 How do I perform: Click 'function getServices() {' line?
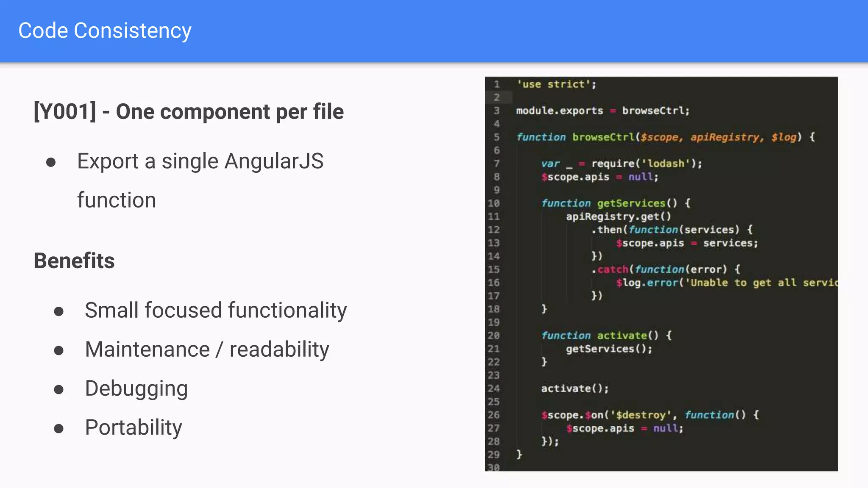tap(615, 203)
